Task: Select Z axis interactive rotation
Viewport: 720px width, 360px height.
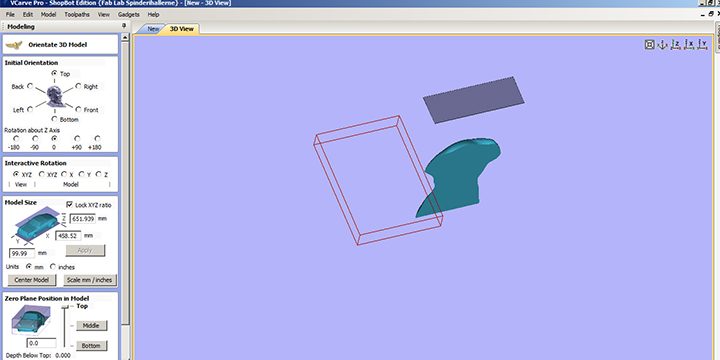Action: tap(99, 174)
